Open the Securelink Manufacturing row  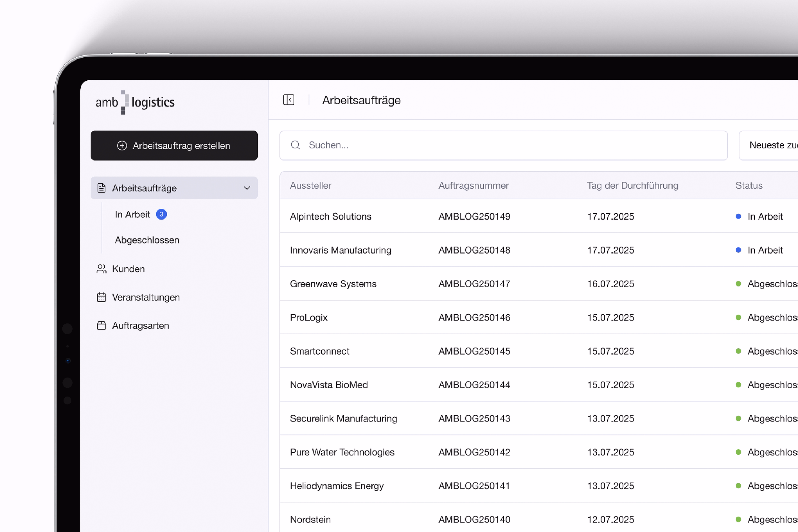[539, 418]
